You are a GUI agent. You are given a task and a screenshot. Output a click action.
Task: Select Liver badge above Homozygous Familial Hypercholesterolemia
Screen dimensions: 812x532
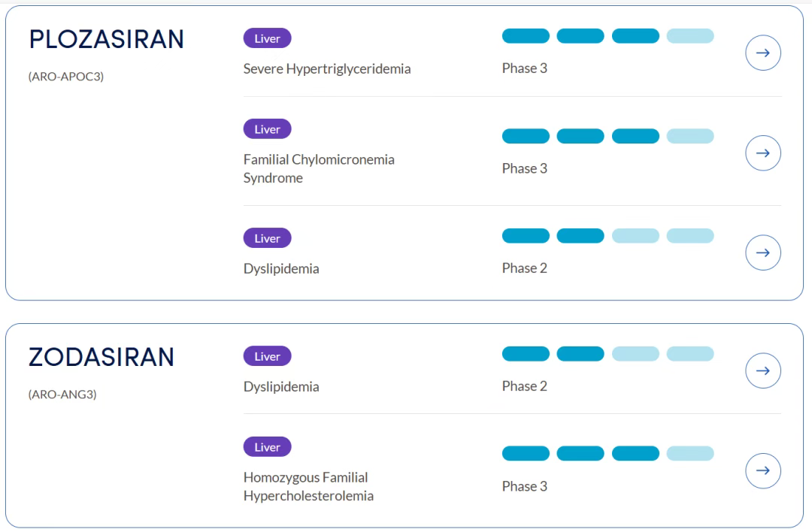pos(267,447)
